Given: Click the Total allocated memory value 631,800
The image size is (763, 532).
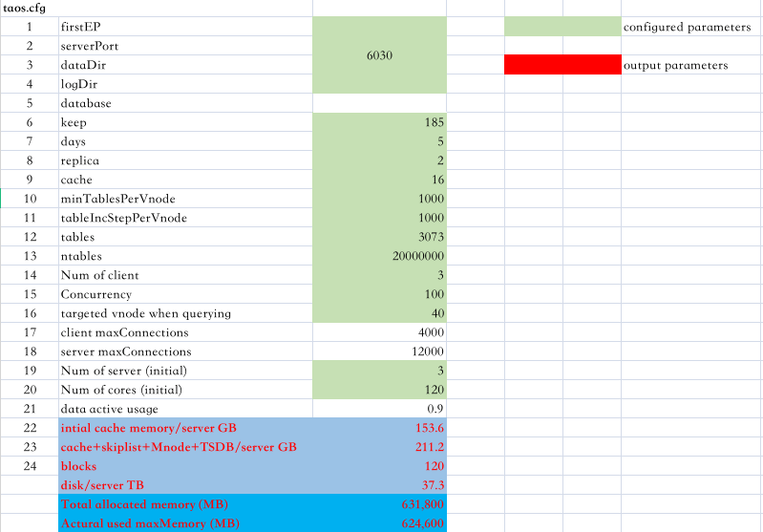Looking at the screenshot, I should pyautogui.click(x=379, y=504).
